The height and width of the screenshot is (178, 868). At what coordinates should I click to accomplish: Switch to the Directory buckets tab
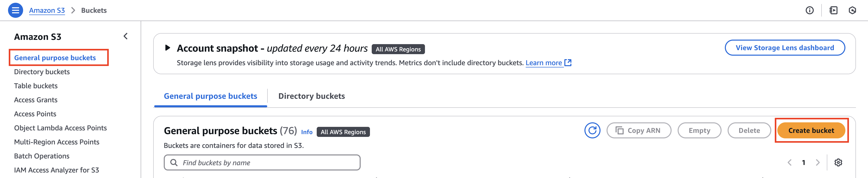(x=311, y=96)
